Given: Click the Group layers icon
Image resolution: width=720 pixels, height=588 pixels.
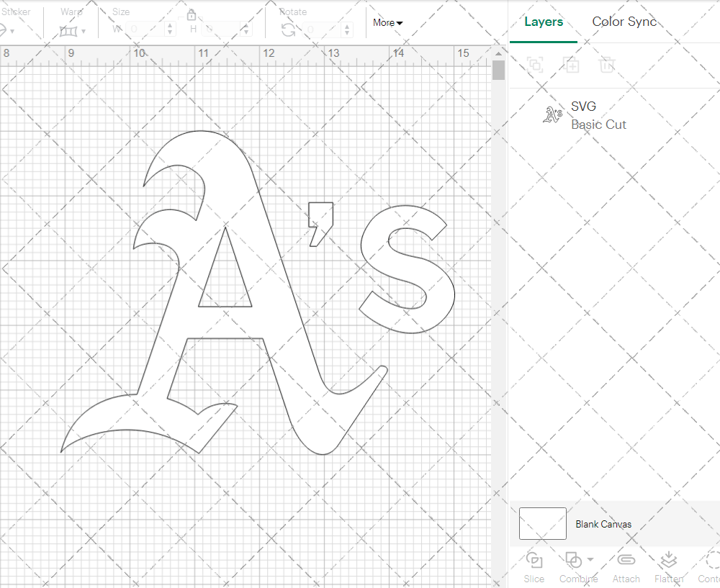Looking at the screenshot, I should [535, 65].
